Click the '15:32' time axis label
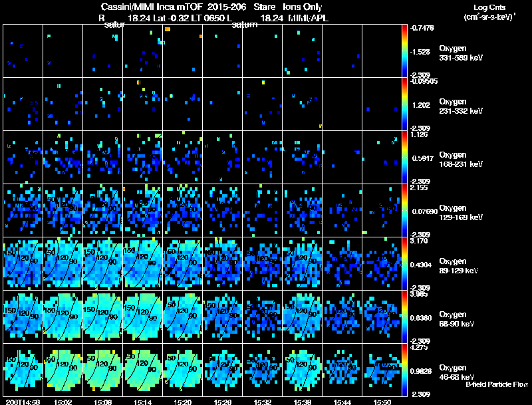The image size is (532, 405). pos(263,402)
